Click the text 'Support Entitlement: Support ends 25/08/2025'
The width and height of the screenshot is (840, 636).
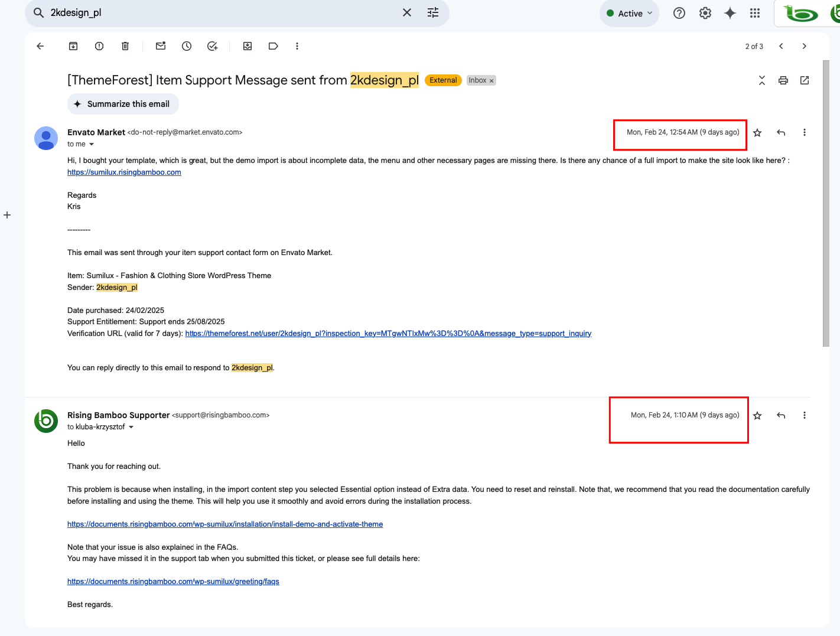146,322
